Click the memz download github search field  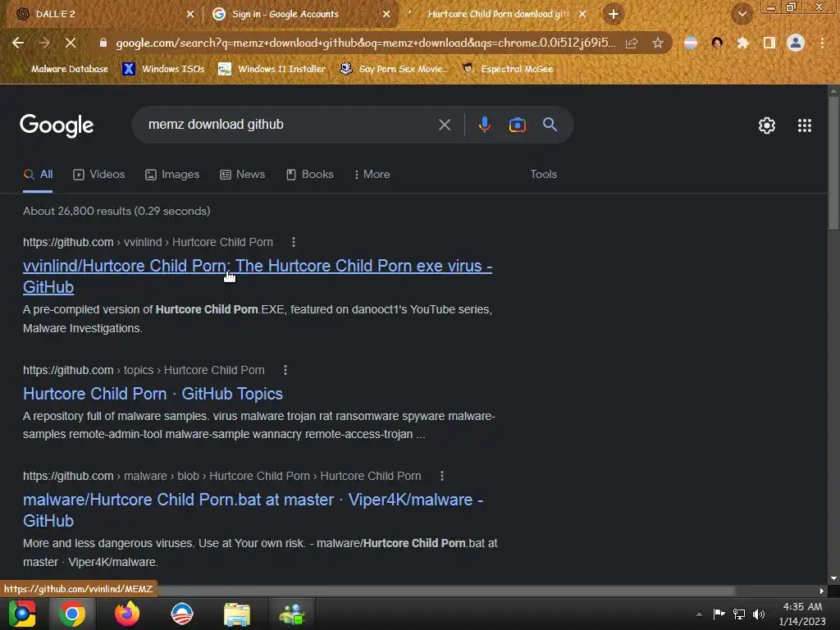click(290, 125)
